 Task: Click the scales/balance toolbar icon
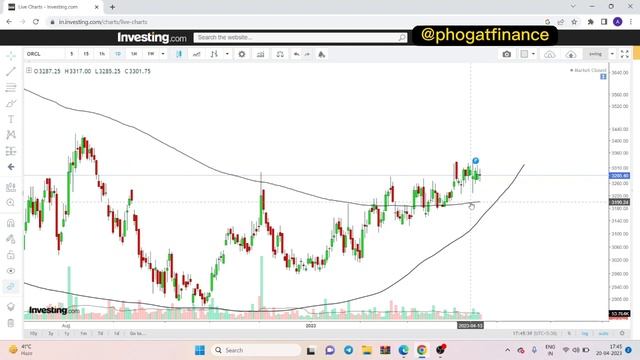pyautogui.click(x=280, y=54)
